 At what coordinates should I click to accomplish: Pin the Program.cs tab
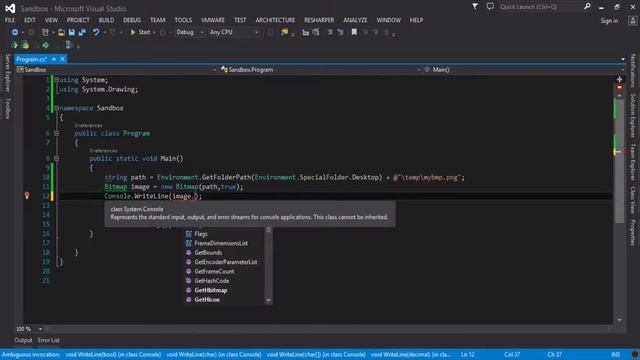coord(54,59)
